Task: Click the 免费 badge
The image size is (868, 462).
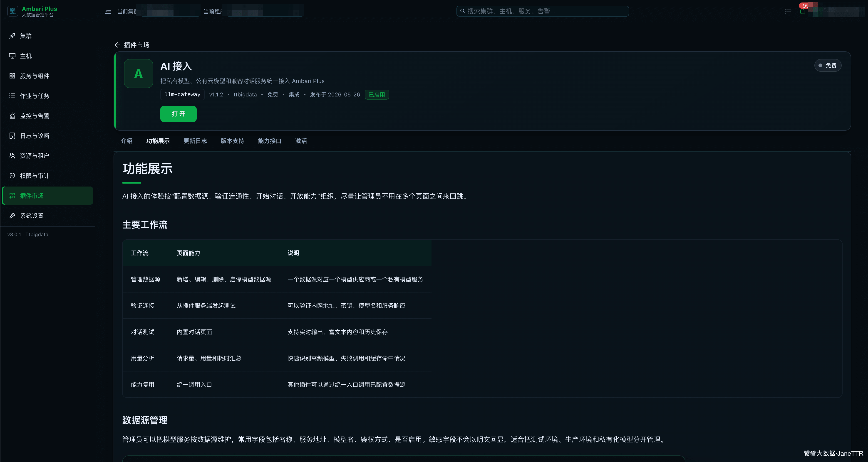Action: 828,65
